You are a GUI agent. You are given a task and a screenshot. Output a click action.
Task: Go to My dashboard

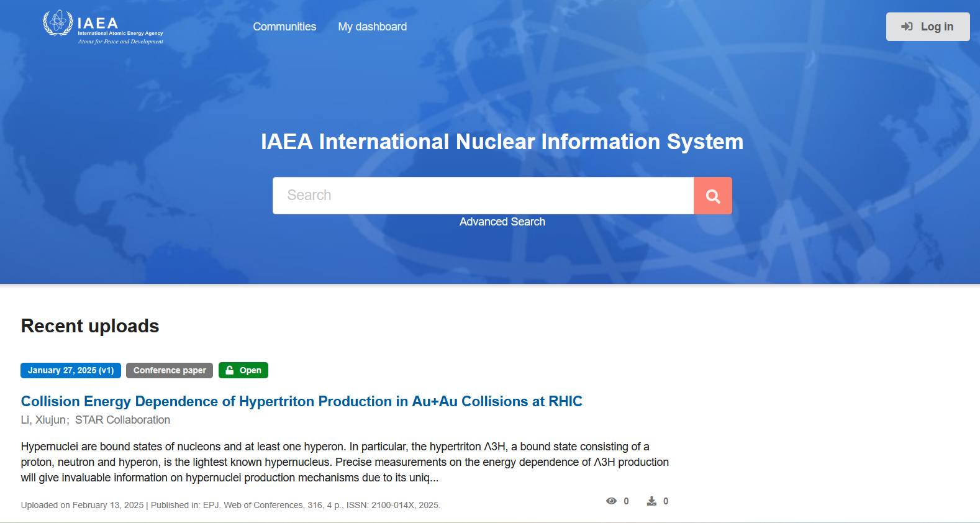pyautogui.click(x=373, y=27)
